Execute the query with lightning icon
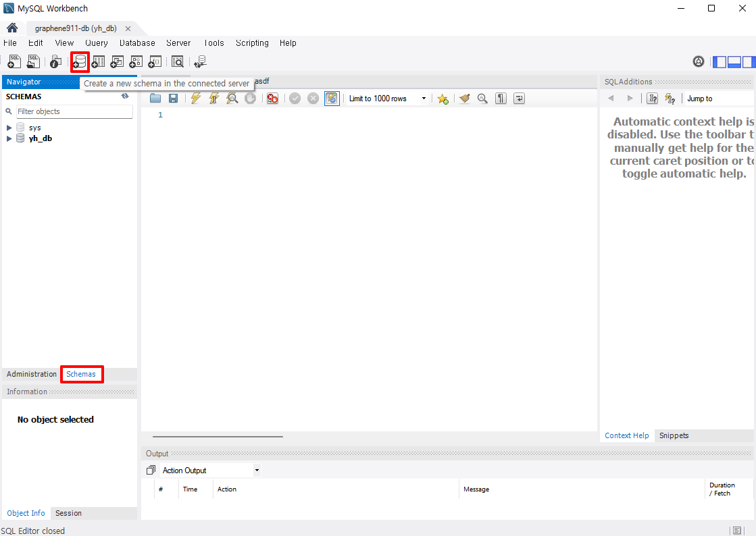756x536 pixels. coord(196,99)
